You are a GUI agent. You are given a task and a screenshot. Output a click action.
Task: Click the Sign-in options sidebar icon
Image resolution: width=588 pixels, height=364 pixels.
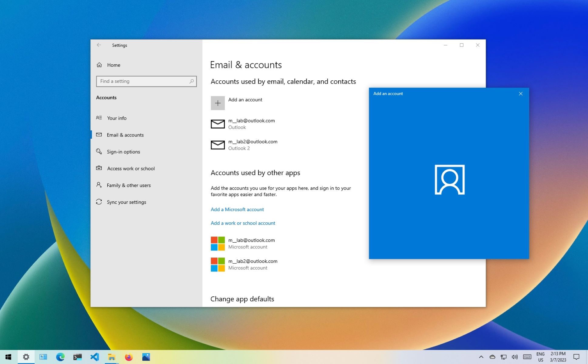(x=99, y=151)
